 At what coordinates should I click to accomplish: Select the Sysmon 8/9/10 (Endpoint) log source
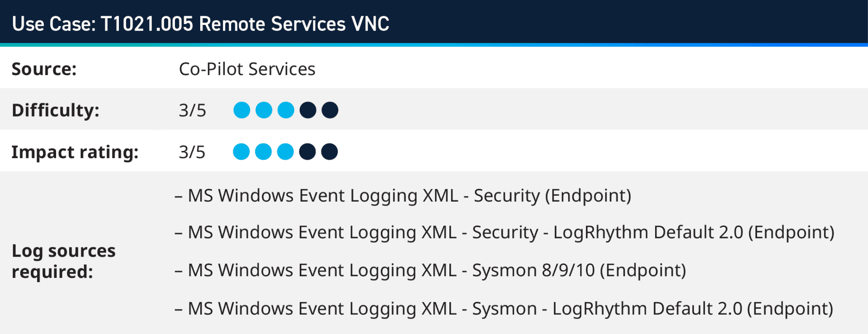click(436, 270)
